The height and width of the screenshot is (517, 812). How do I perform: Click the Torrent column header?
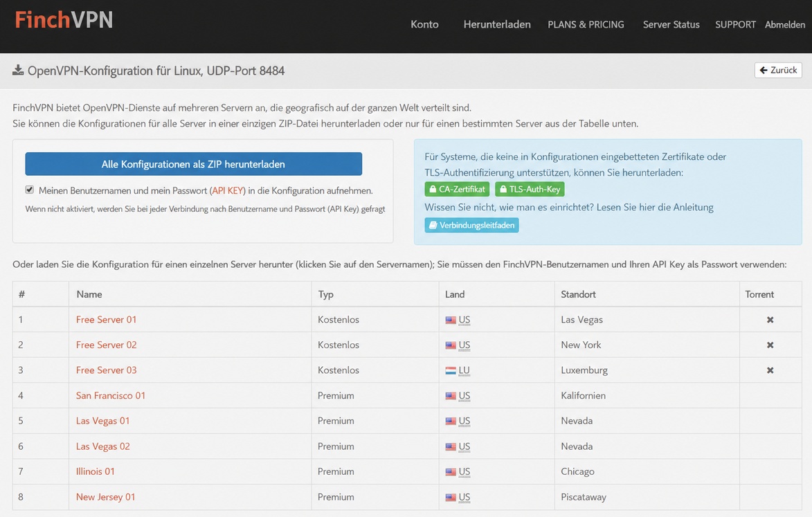tap(759, 294)
